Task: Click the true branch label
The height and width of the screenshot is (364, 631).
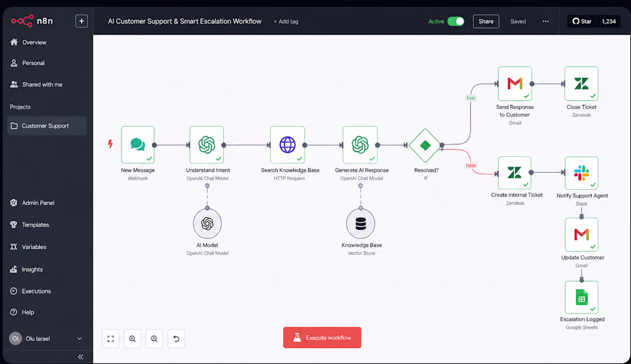Action: [470, 98]
